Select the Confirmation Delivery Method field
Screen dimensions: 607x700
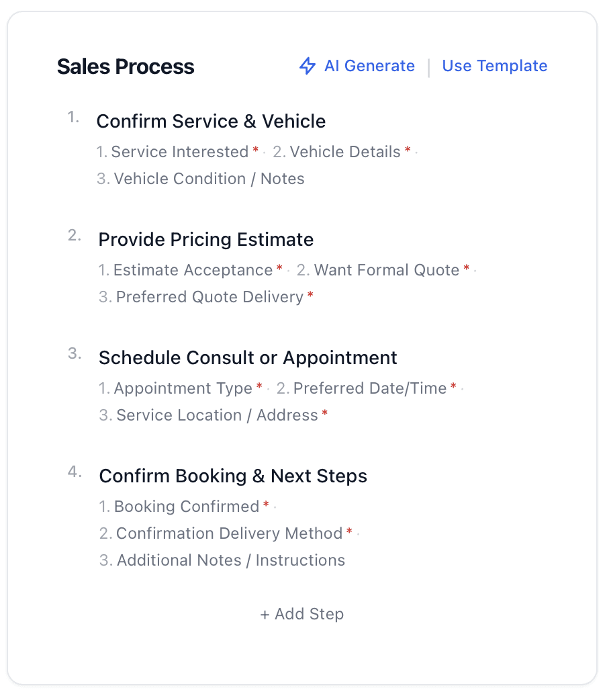coord(229,533)
